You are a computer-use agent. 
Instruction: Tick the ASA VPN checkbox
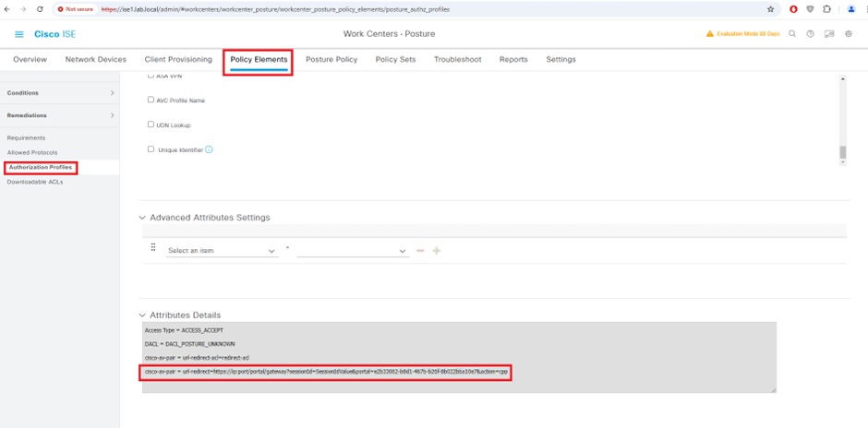click(151, 76)
